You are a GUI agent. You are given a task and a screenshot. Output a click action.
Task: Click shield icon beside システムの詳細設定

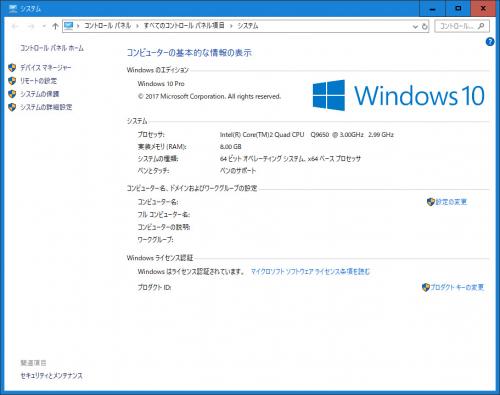pyautogui.click(x=12, y=107)
